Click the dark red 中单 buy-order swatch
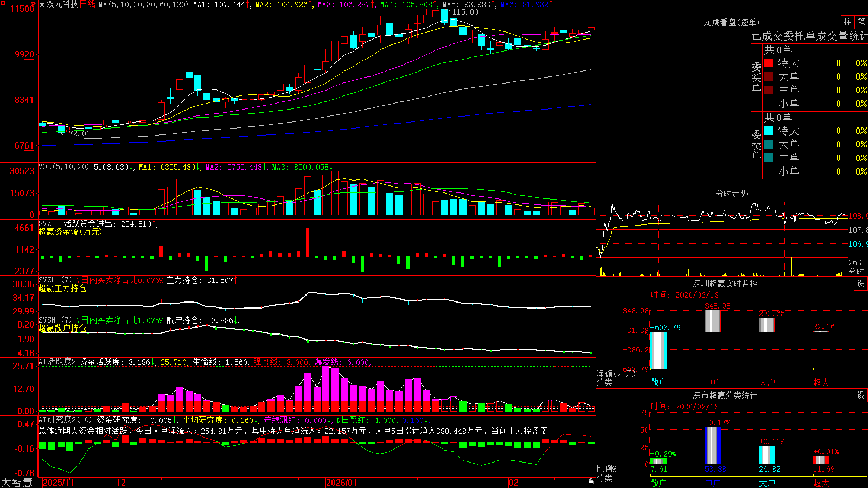This screenshot has height=488, width=868. coord(768,90)
